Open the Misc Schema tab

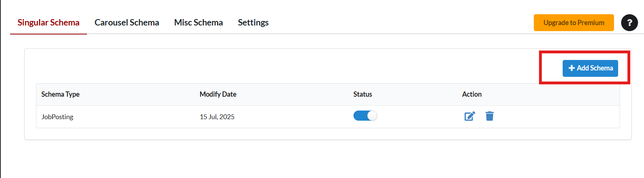(x=199, y=22)
